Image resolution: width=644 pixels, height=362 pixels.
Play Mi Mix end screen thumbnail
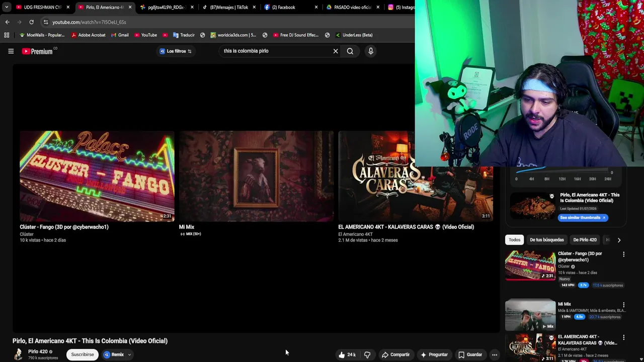click(x=256, y=176)
